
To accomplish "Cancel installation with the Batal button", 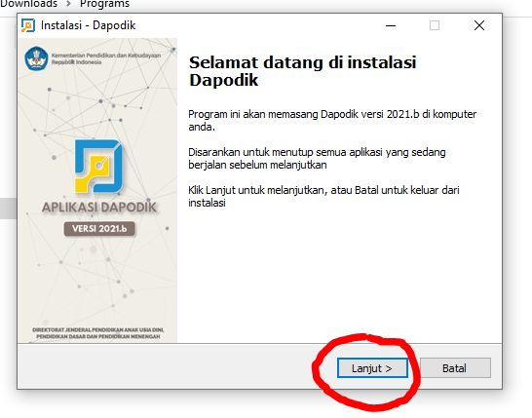I will (455, 367).
